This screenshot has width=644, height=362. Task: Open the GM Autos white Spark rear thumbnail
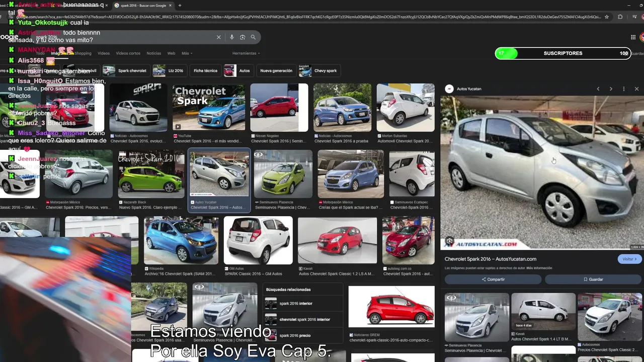coord(258,240)
